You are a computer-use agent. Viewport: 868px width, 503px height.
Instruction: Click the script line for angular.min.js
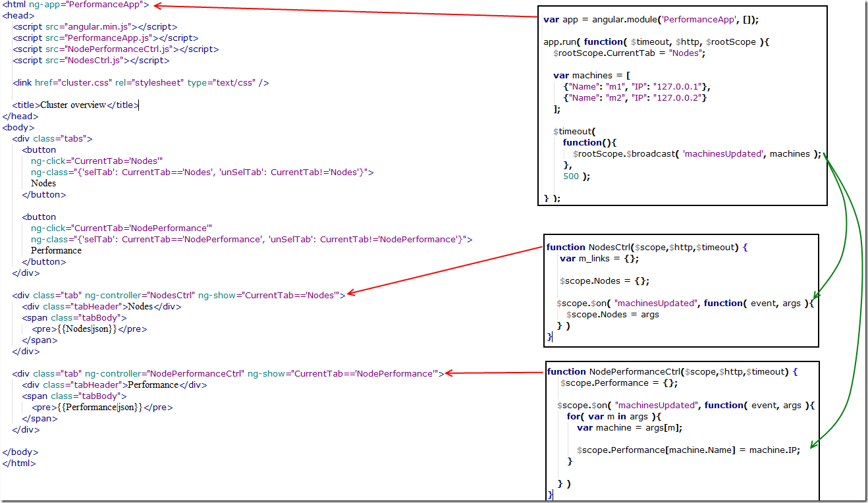[95, 26]
